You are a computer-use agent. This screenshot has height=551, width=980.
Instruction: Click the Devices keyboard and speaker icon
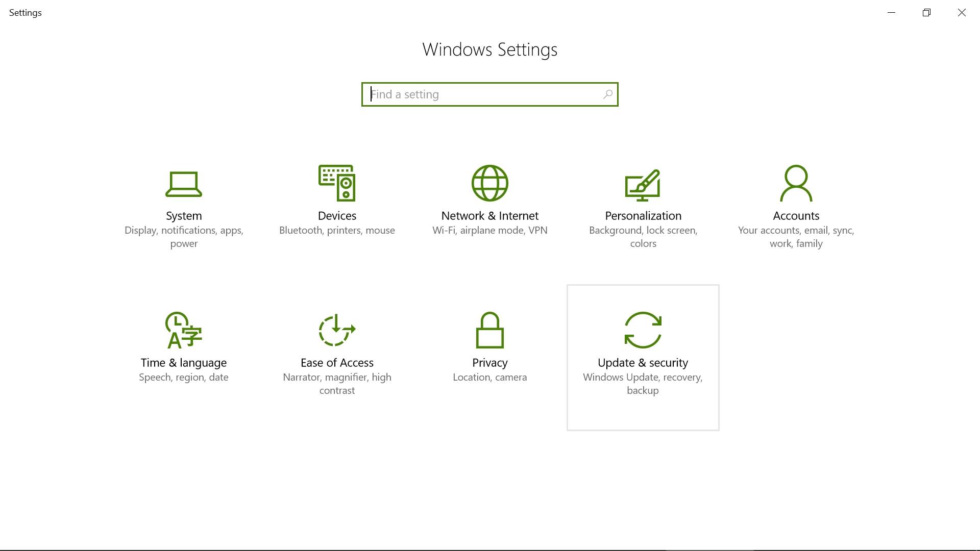pyautogui.click(x=337, y=183)
